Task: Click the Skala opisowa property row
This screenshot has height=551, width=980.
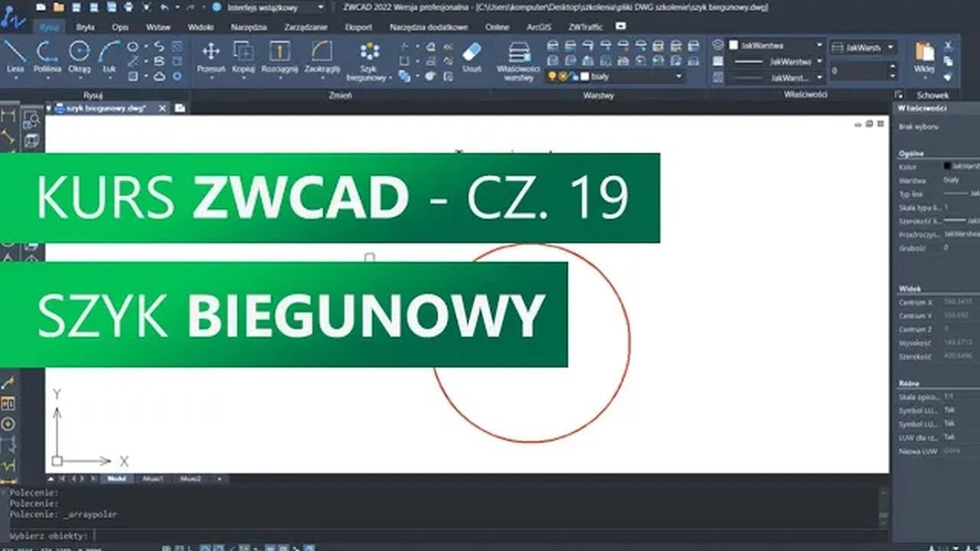Action: click(937, 397)
